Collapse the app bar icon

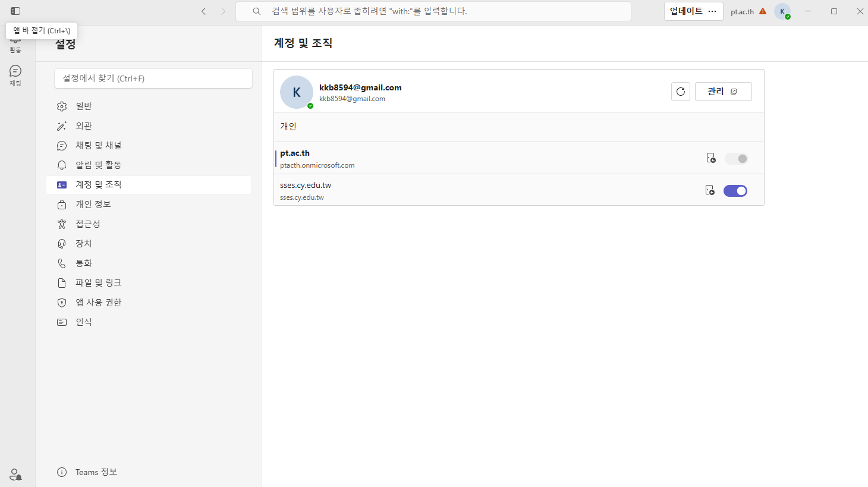click(15, 11)
